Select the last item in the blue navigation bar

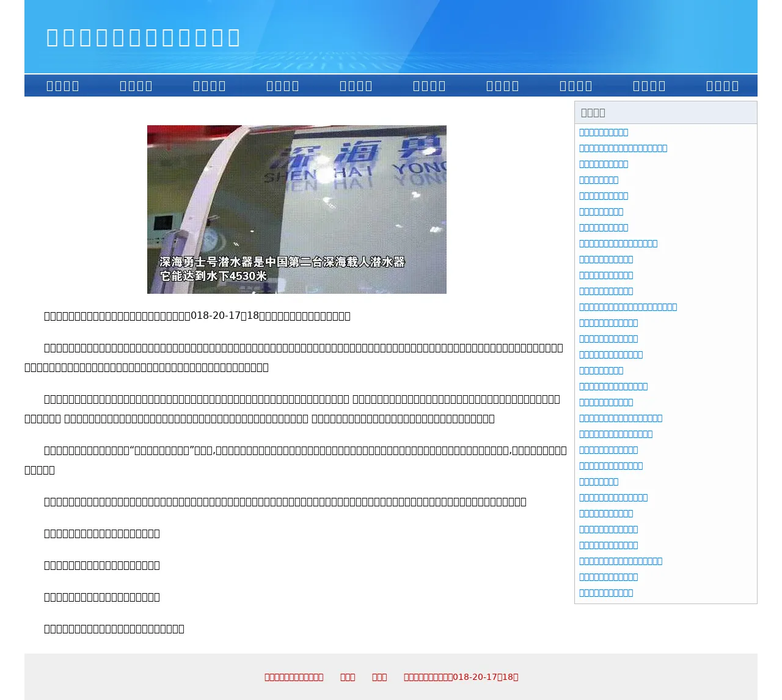(x=723, y=86)
